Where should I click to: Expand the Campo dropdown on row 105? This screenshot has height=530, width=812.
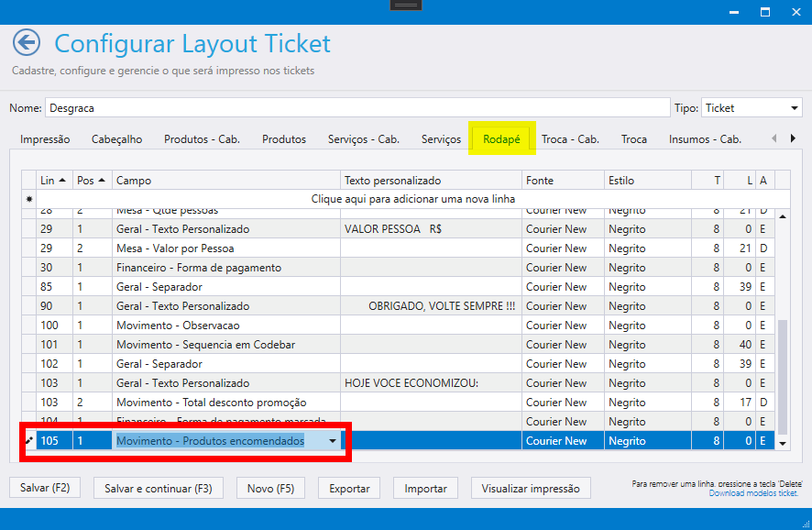click(x=333, y=441)
